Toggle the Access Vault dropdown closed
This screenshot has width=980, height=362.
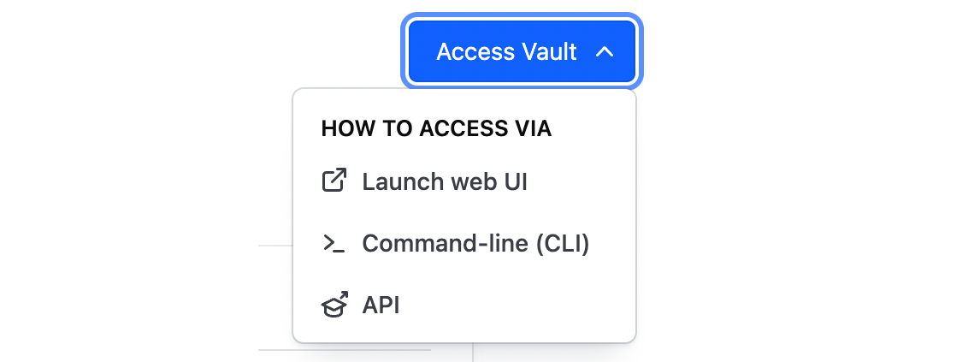(x=522, y=52)
